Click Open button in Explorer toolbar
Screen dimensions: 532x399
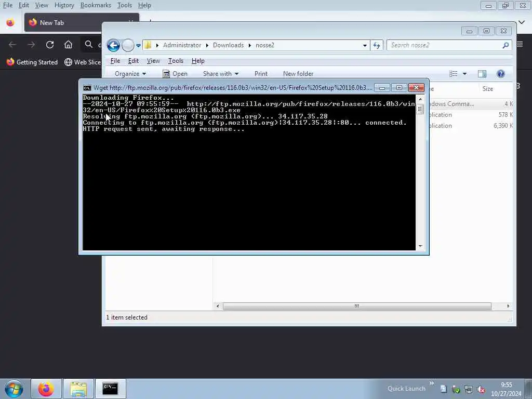[175, 74]
